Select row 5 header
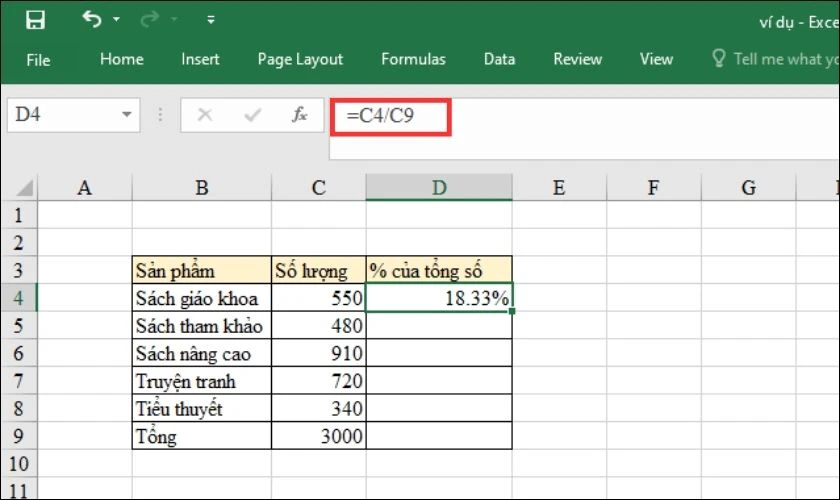Viewport: 840px width, 500px height. [x=19, y=325]
